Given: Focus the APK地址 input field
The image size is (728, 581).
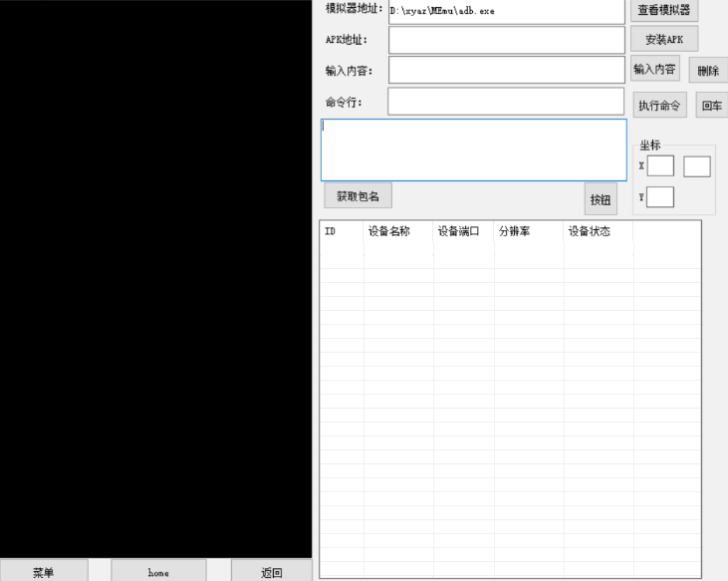Looking at the screenshot, I should point(507,40).
